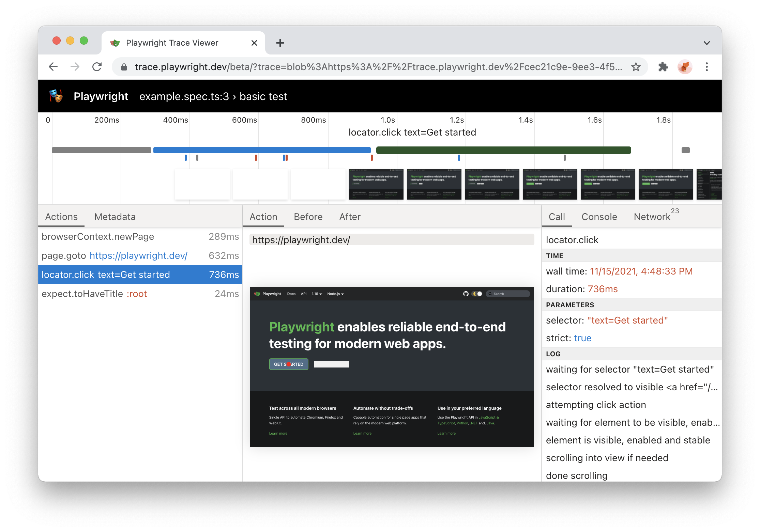Viewport: 760px width, 532px height.
Task: Click the Docs link in snapshot navbar
Action: coord(291,294)
